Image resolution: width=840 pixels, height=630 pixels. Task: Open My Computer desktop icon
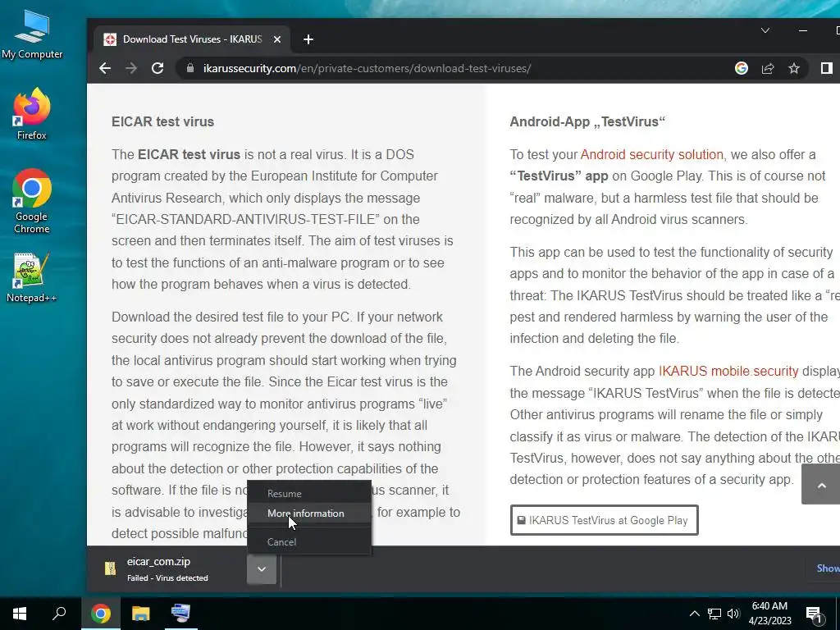point(32,34)
